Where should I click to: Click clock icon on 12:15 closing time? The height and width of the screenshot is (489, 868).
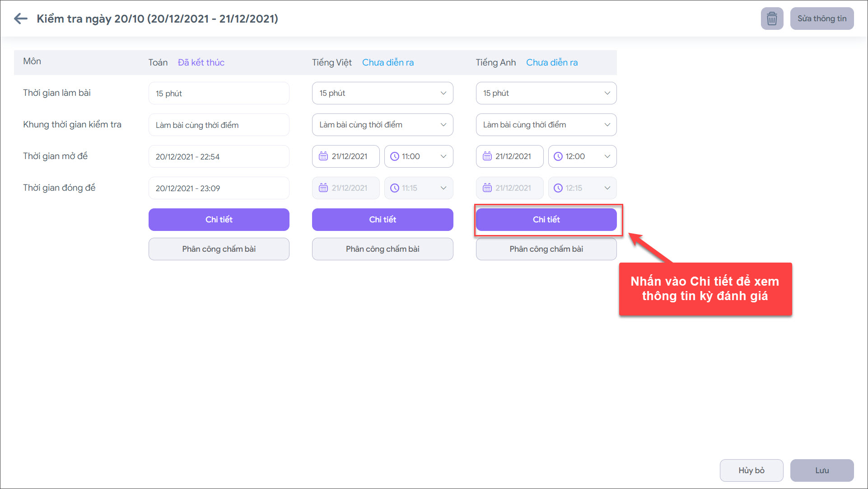[558, 188]
